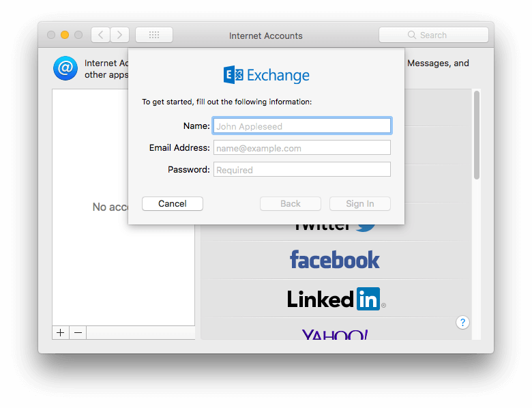Click the yellow minimize window button
The width and height of the screenshot is (532, 408).
[x=65, y=35]
